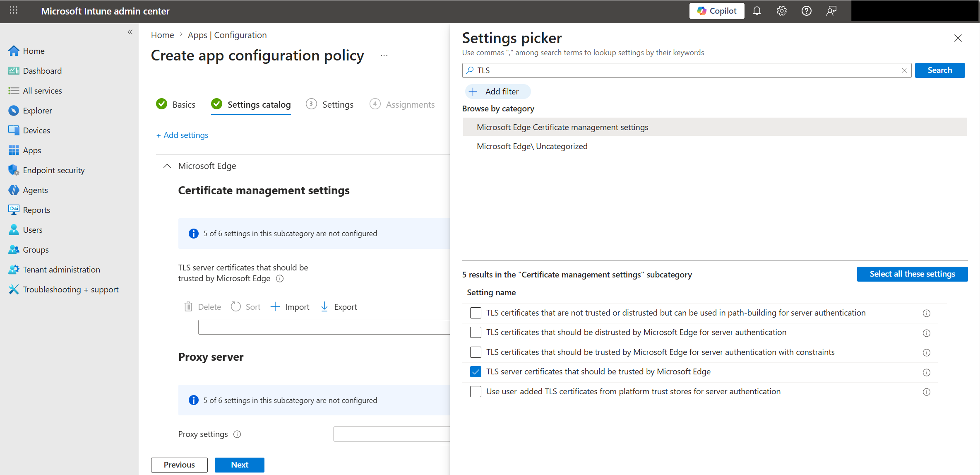Select the Settings catalog step tab
980x475 pixels.
coord(251,104)
